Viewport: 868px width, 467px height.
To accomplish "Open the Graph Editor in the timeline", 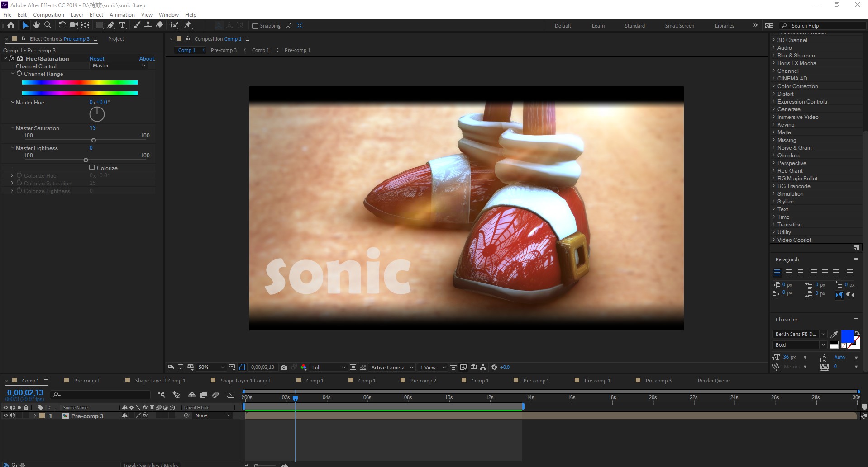I will pyautogui.click(x=231, y=395).
